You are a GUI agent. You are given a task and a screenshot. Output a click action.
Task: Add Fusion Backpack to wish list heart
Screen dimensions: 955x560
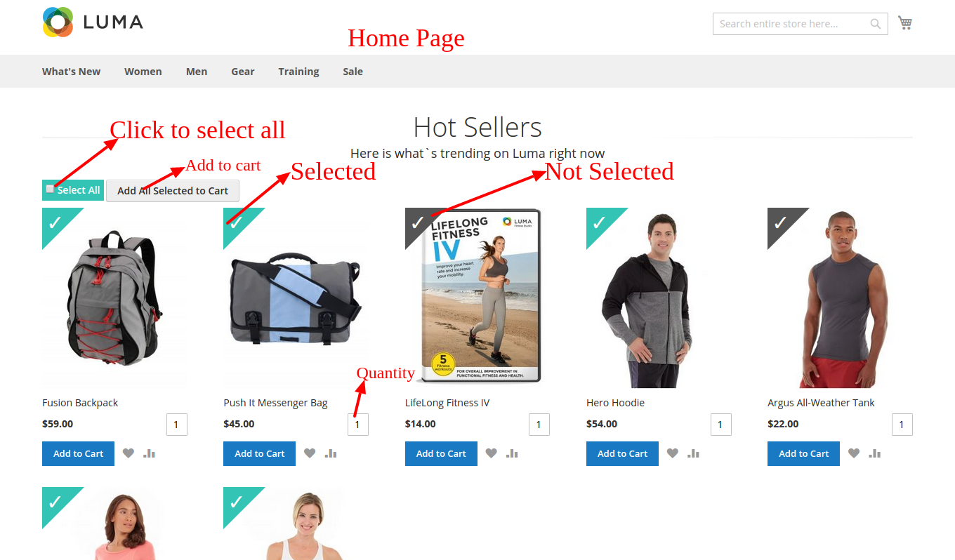click(129, 453)
